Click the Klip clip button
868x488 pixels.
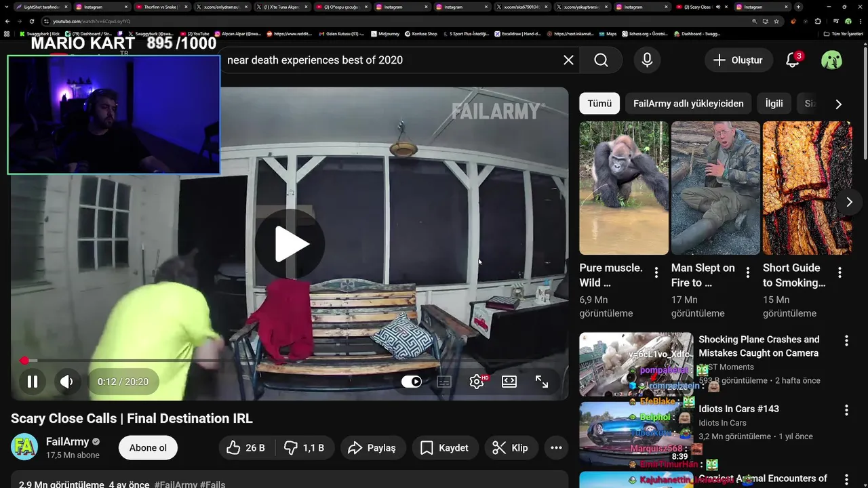pos(510,448)
